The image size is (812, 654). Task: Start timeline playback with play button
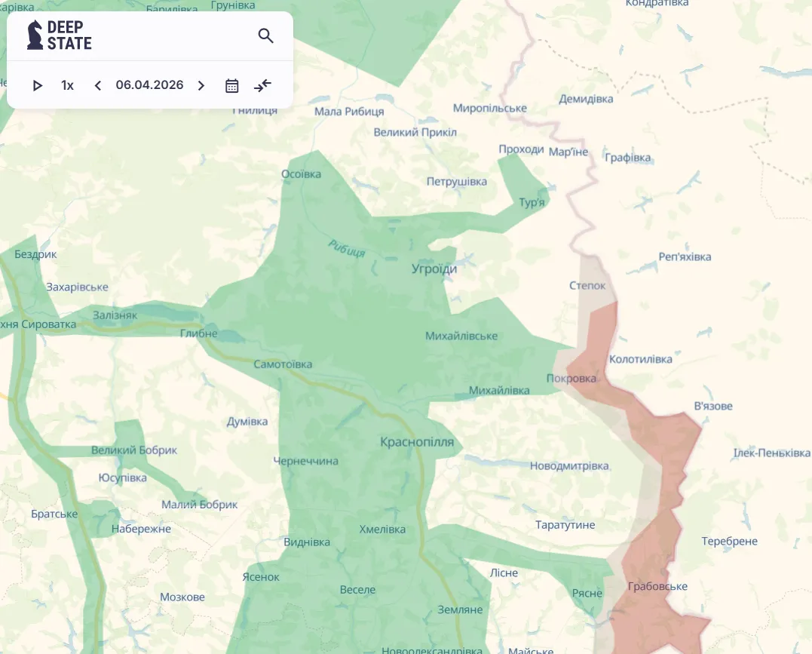38,85
